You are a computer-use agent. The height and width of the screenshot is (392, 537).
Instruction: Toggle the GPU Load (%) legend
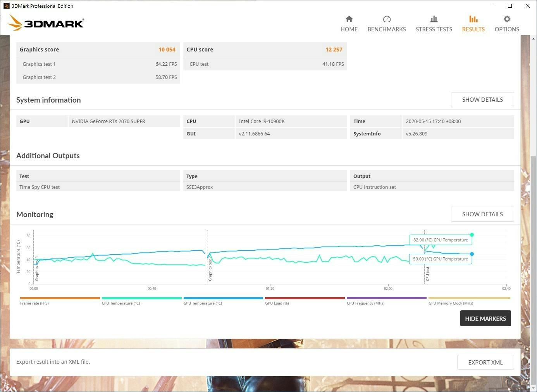click(x=305, y=301)
